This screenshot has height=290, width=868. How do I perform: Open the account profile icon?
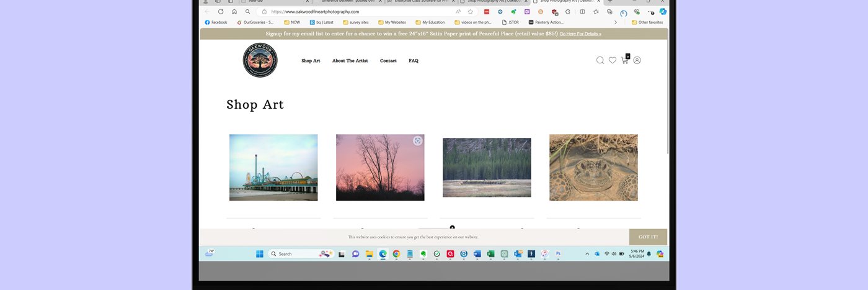[x=637, y=60]
